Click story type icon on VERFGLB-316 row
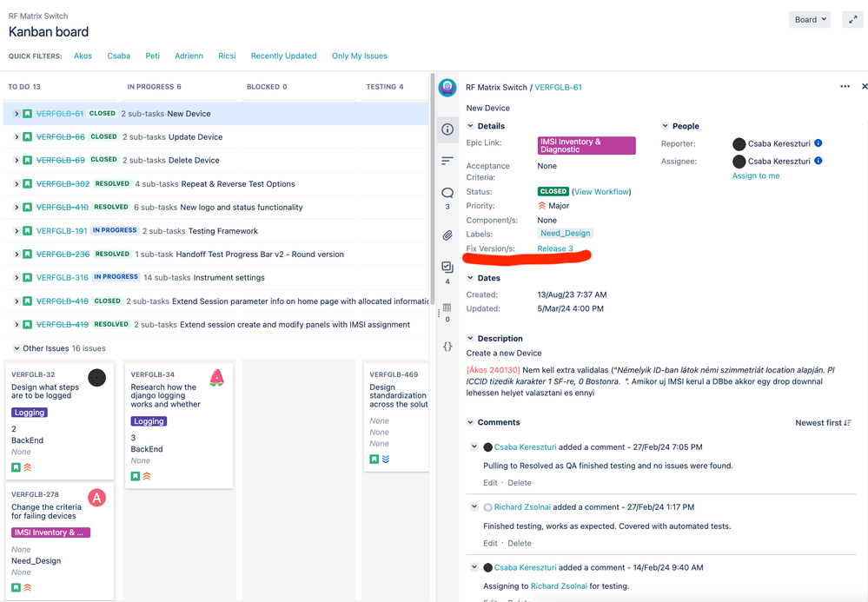This screenshot has width=868, height=602. click(x=27, y=277)
